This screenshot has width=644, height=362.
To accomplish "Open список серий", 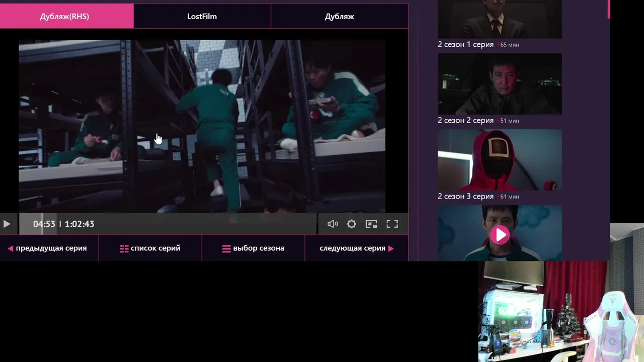I will [150, 248].
